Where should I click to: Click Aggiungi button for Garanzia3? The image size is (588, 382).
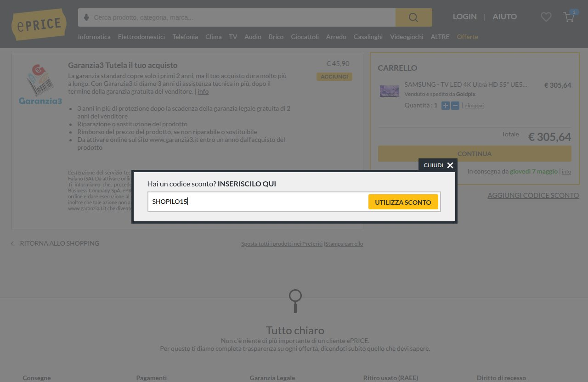pyautogui.click(x=334, y=77)
